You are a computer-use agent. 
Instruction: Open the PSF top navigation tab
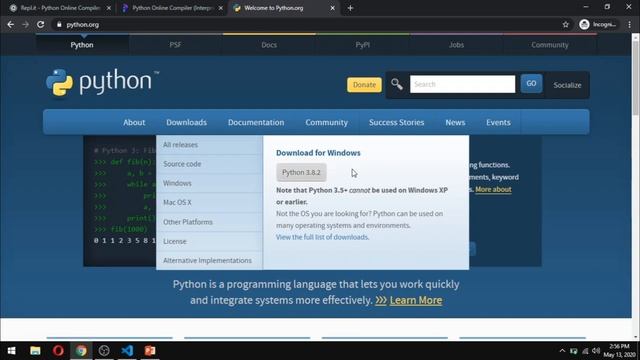[175, 45]
